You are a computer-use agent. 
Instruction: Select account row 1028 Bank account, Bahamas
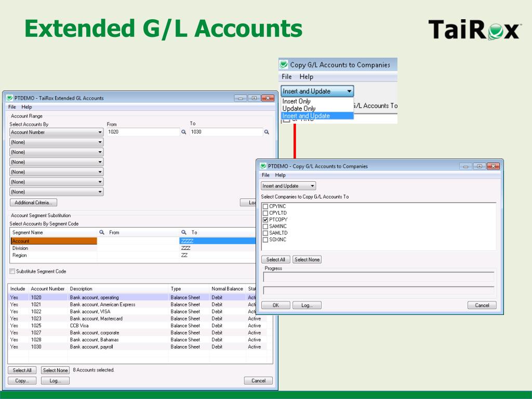pyautogui.click(x=137, y=340)
